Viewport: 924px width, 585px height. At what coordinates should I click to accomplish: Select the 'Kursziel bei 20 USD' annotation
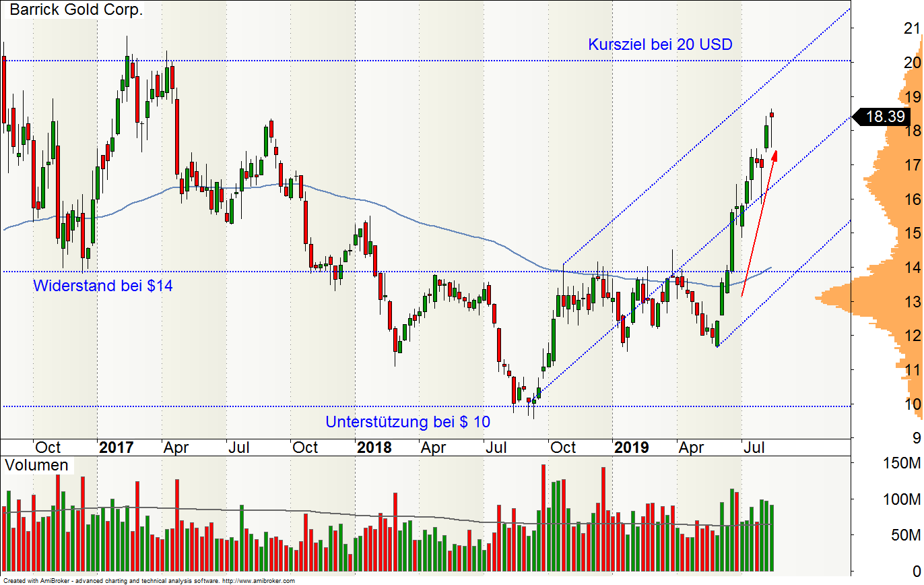(660, 45)
